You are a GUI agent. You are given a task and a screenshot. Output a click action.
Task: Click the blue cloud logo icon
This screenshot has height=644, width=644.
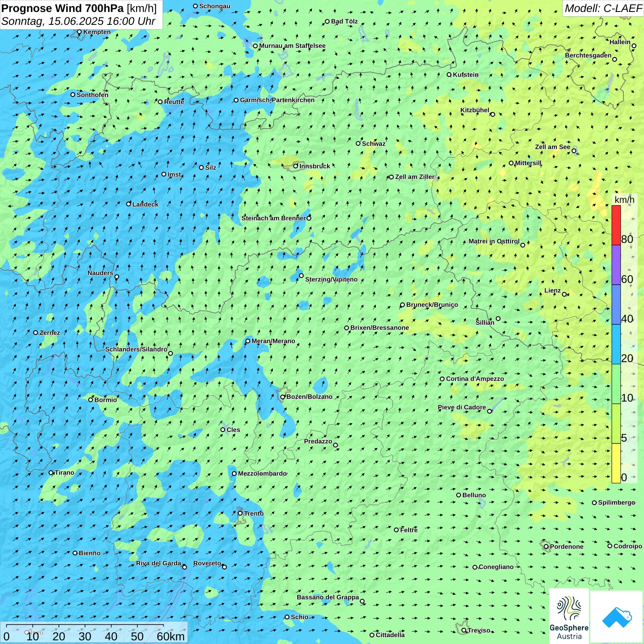point(617,617)
